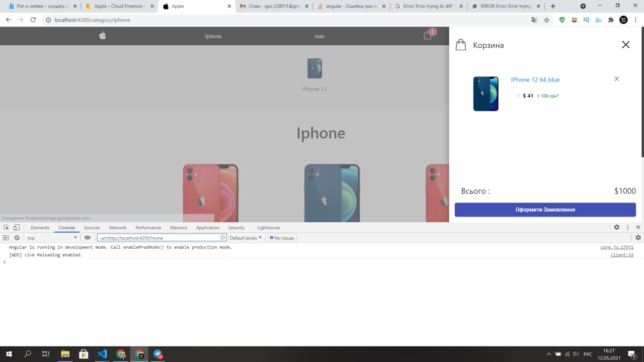
Task: Open Telegram from the taskbar
Action: [158, 354]
